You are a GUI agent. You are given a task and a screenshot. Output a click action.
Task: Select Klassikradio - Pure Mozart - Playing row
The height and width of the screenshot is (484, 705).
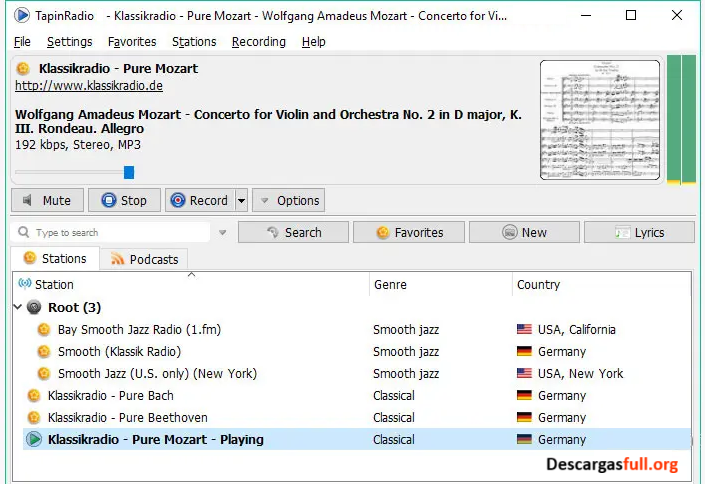[x=357, y=439]
